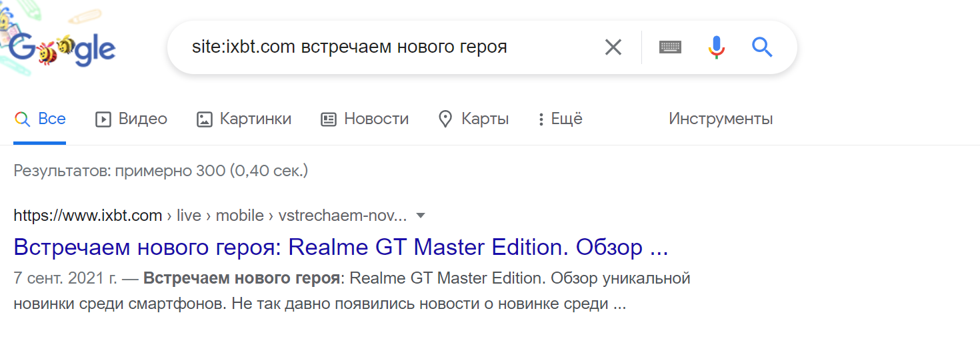Click the Картинки image icon

pyautogui.click(x=204, y=119)
